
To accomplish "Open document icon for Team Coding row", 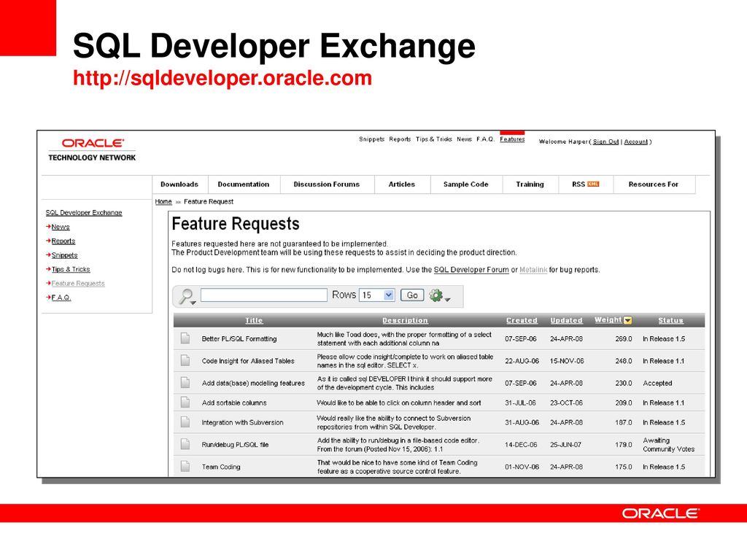I will tap(185, 466).
